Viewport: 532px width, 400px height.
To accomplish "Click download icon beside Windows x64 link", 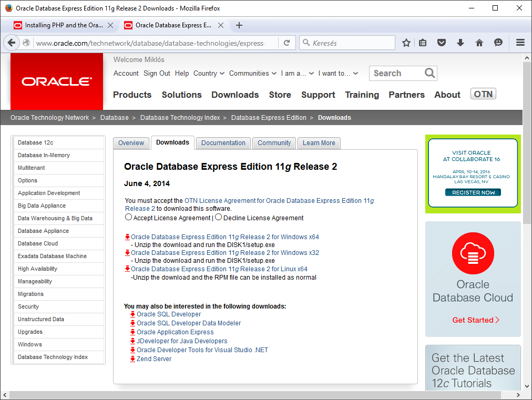I will pos(128,237).
